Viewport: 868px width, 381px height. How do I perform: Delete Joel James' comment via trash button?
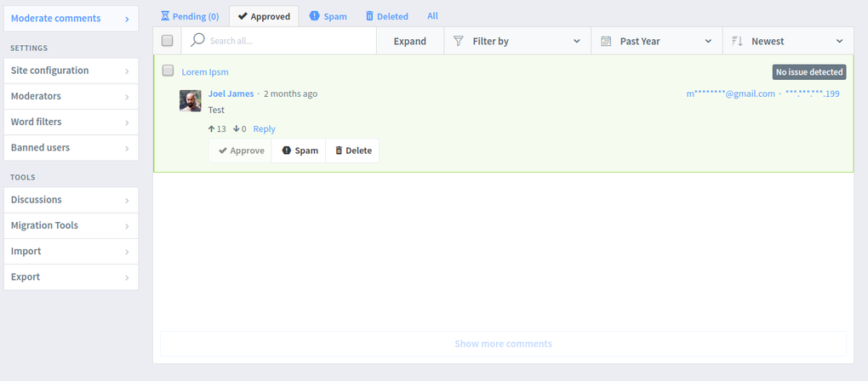pos(352,151)
